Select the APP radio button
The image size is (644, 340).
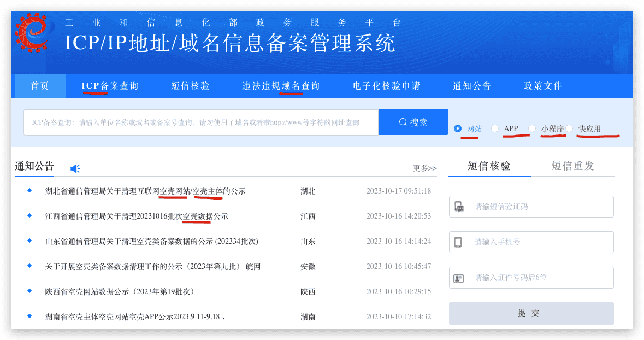494,128
